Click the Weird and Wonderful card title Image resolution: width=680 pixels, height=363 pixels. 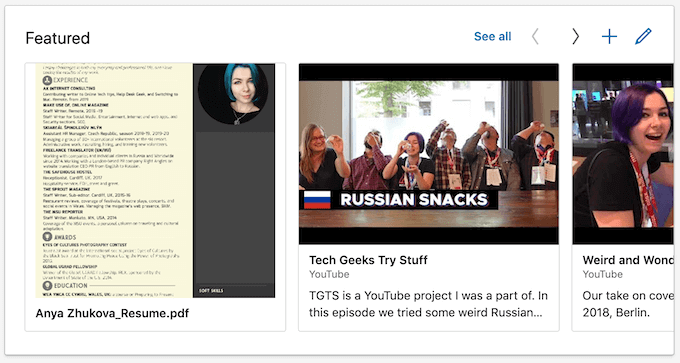628,260
